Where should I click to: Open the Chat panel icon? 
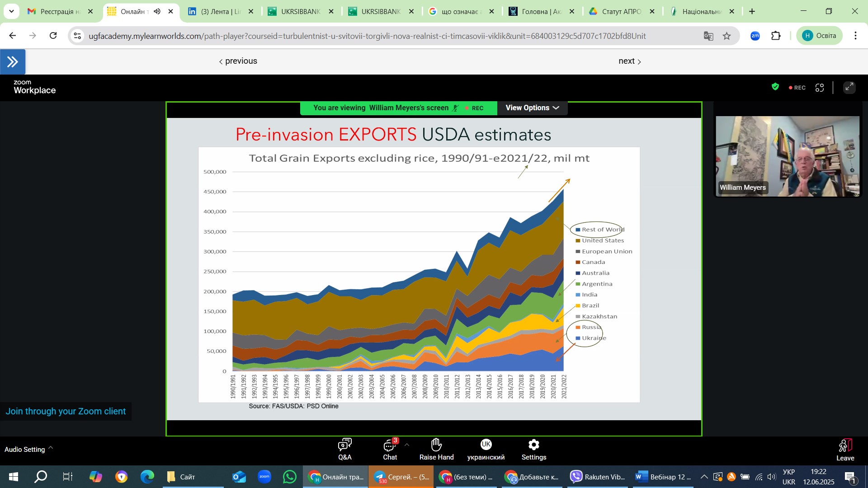390,446
